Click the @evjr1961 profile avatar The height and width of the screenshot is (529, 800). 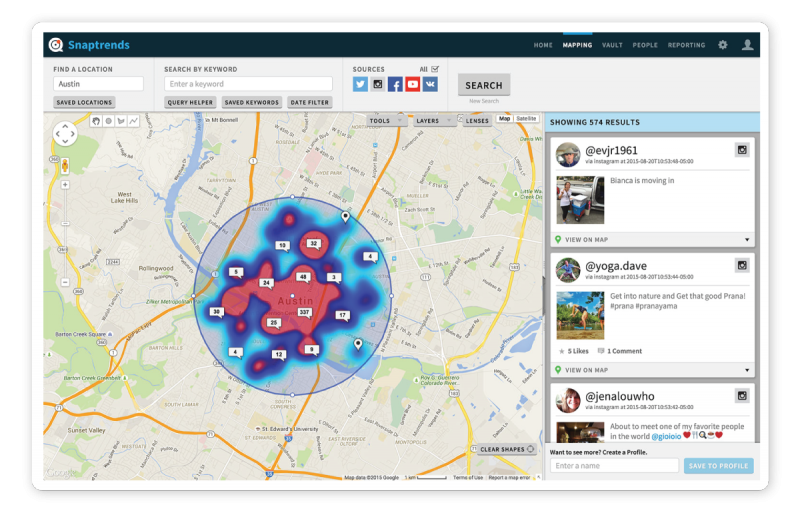pos(568,155)
